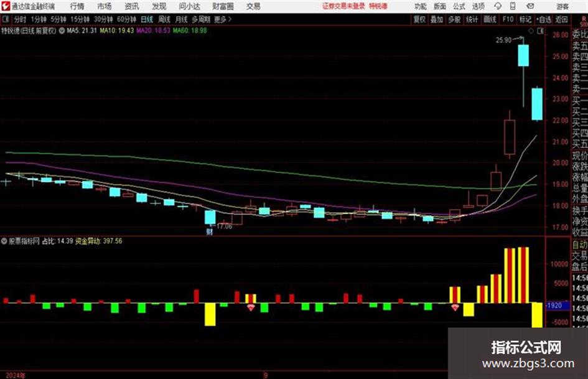Click the latest cyan candlestick

[x=537, y=105]
